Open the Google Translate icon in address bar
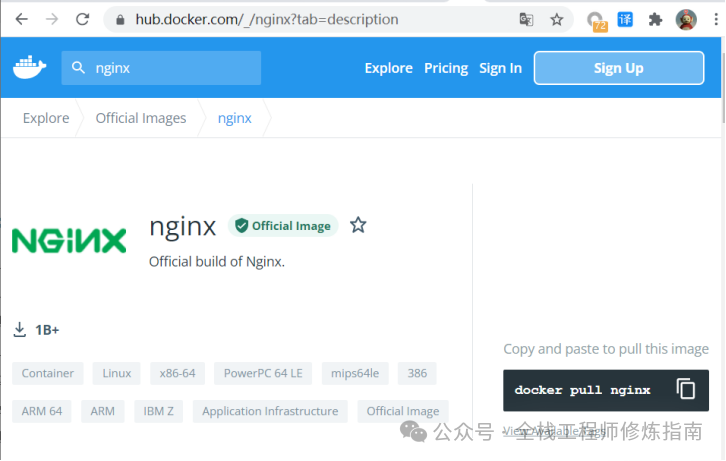The height and width of the screenshot is (461, 726). (x=526, y=19)
